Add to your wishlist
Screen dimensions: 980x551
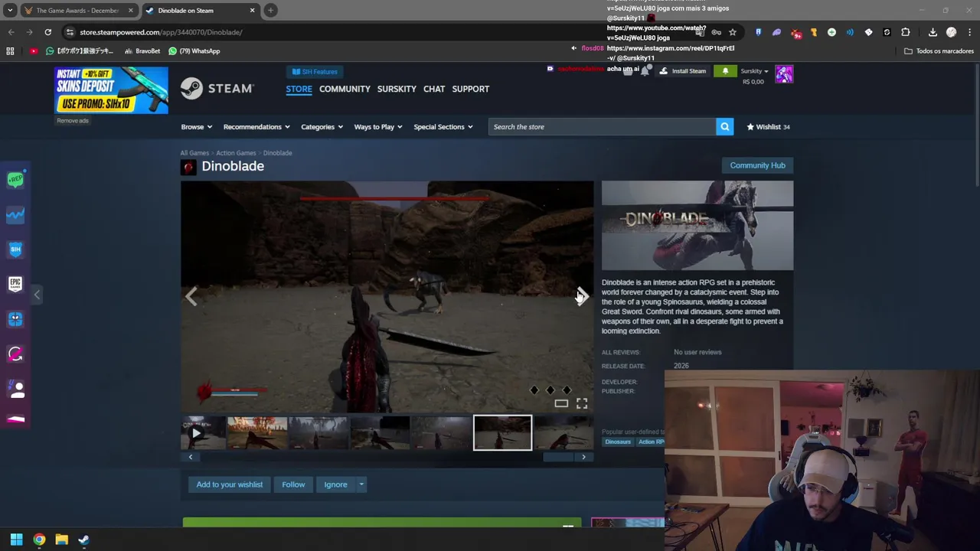[x=229, y=484]
